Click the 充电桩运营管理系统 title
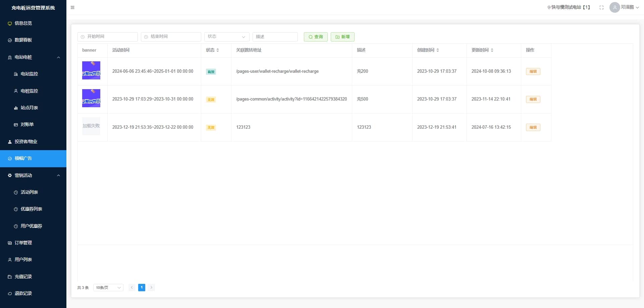 (x=33, y=8)
